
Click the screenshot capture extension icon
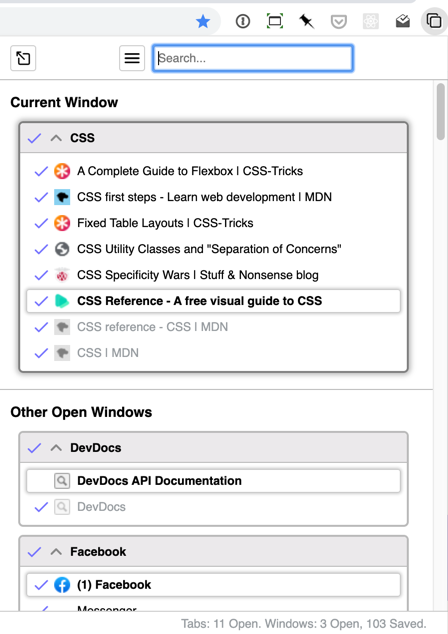click(x=275, y=21)
